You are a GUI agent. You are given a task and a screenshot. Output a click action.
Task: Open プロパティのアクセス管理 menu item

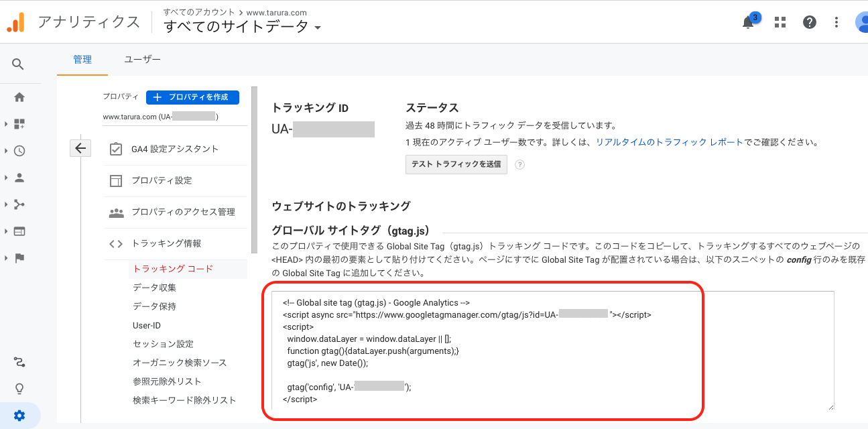click(x=175, y=212)
